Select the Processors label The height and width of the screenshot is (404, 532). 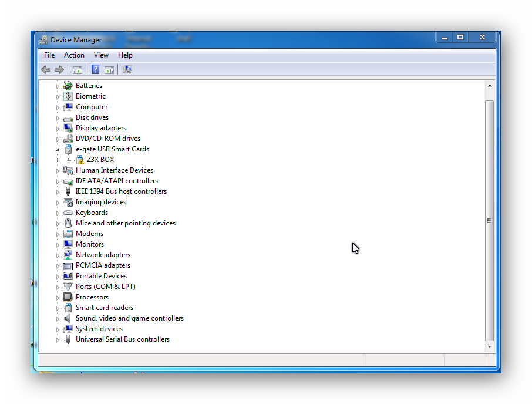click(x=92, y=297)
